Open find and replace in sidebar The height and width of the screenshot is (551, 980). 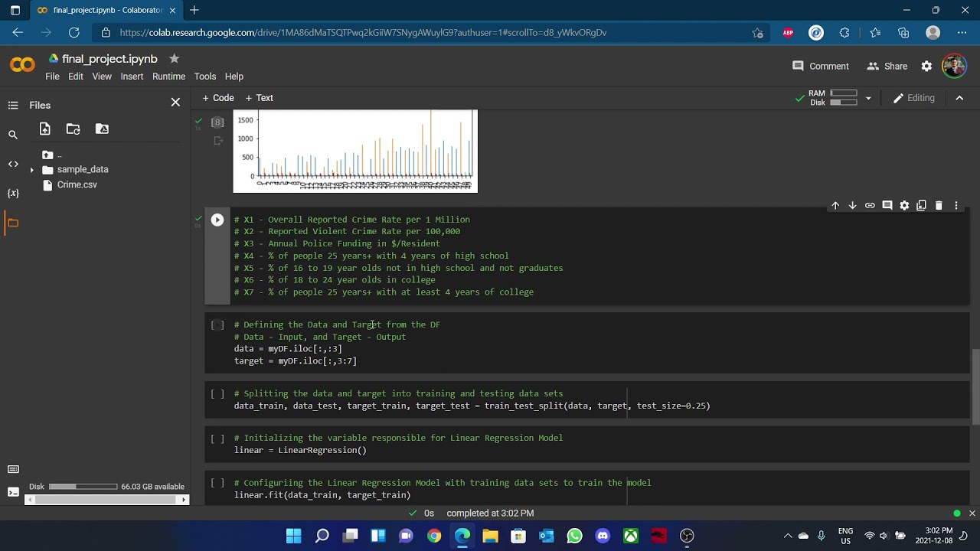click(x=13, y=135)
